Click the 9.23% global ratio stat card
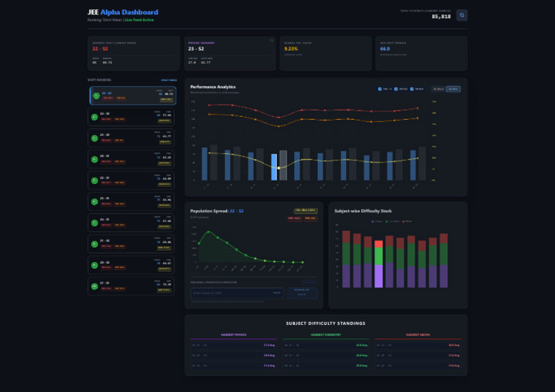The width and height of the screenshot is (555, 392). click(x=326, y=53)
